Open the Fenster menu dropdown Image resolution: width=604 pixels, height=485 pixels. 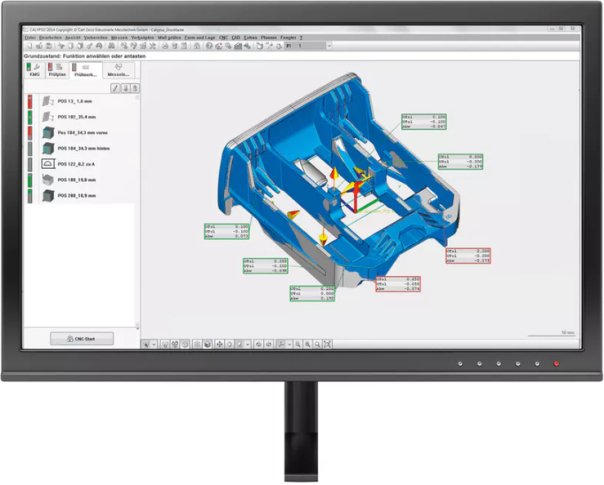(287, 37)
